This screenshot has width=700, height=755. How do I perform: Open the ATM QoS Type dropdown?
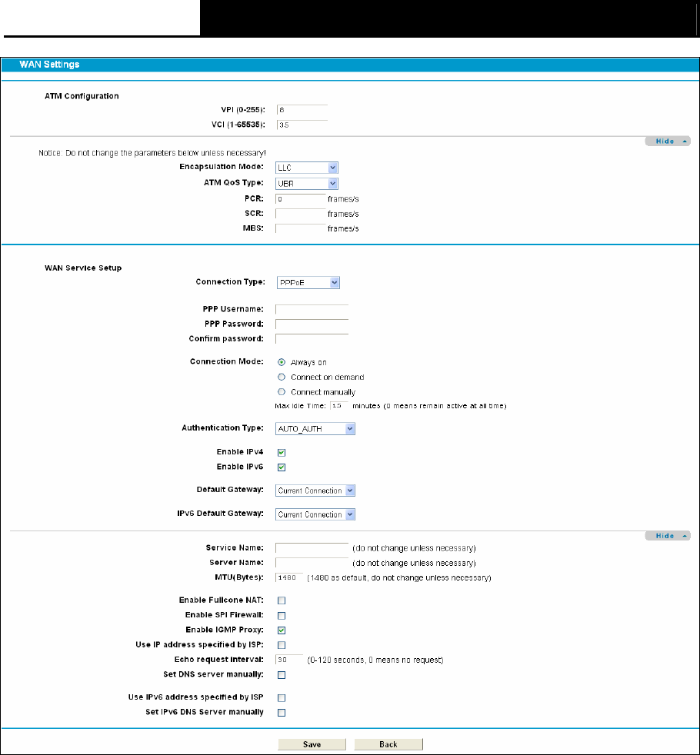pyautogui.click(x=307, y=184)
